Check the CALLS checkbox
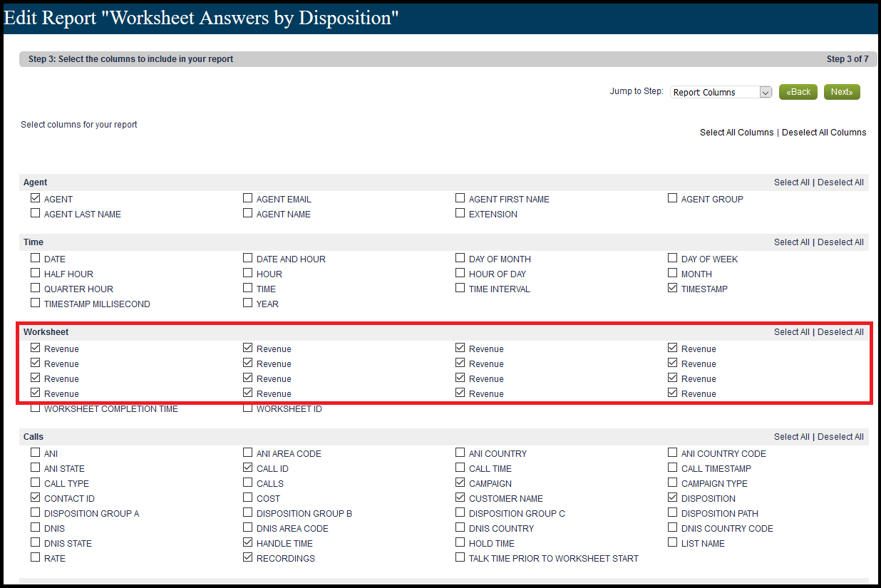Screen dimensions: 881x588 pos(248,483)
